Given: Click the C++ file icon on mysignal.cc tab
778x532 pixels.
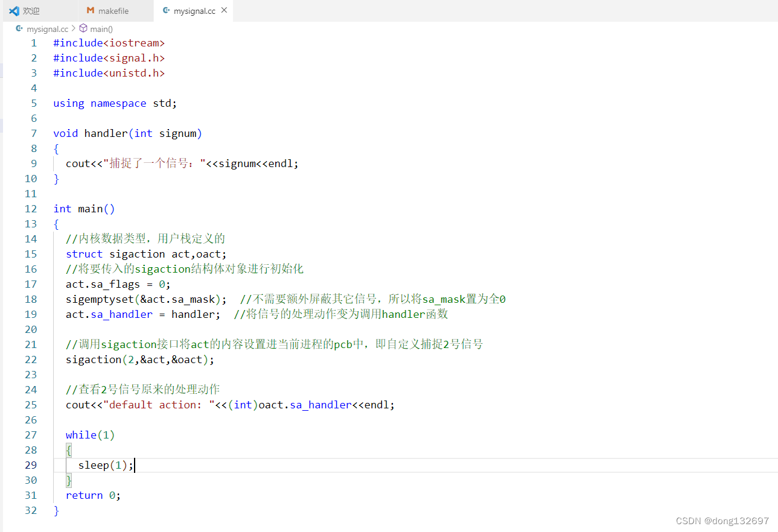Looking at the screenshot, I should [165, 11].
